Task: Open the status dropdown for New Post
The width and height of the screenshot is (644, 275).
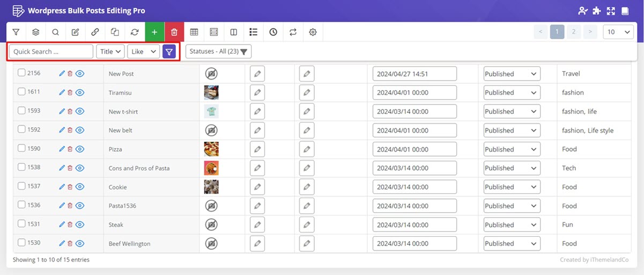Action: [x=512, y=74]
